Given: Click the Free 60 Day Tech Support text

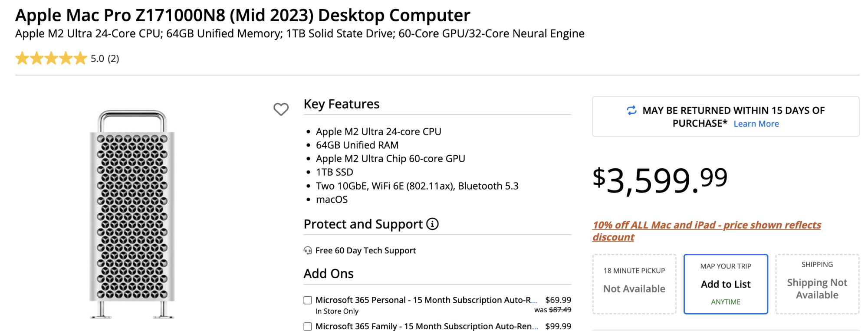Looking at the screenshot, I should (365, 250).
